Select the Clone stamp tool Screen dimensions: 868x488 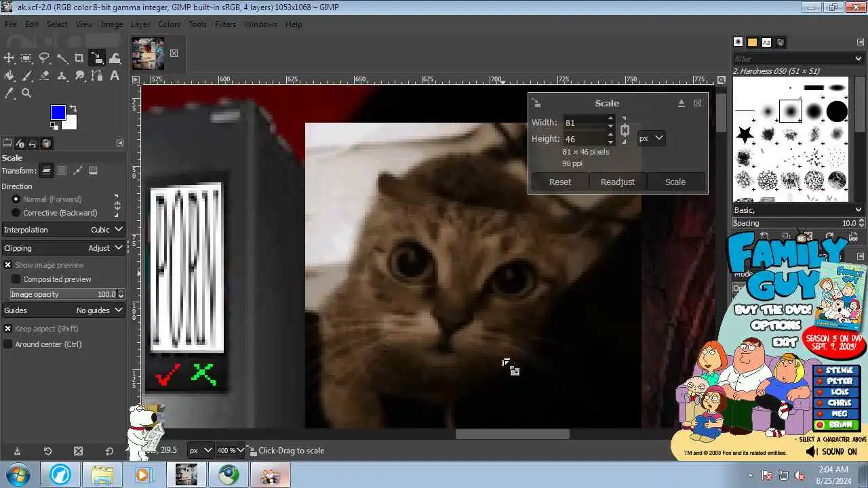click(x=62, y=76)
